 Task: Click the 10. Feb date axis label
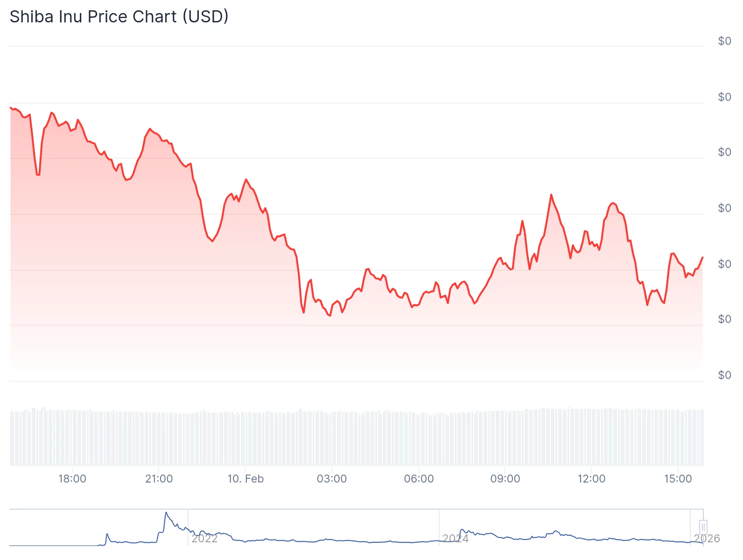click(x=245, y=479)
